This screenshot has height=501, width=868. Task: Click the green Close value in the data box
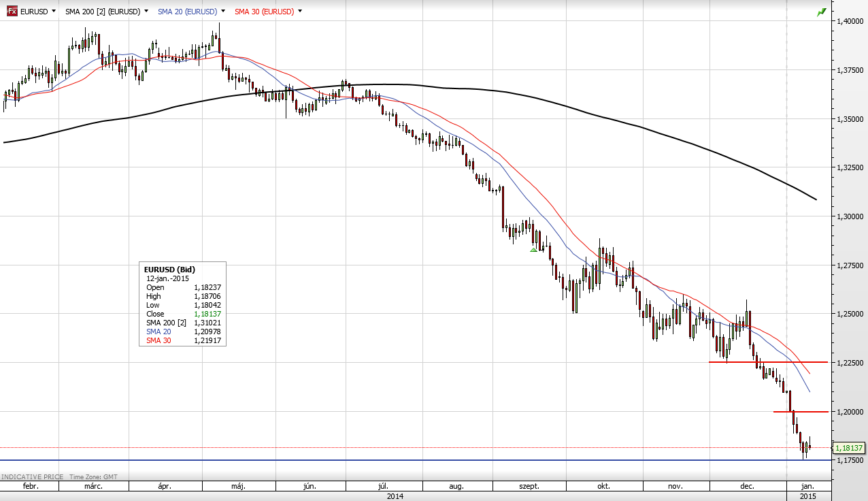(x=207, y=314)
